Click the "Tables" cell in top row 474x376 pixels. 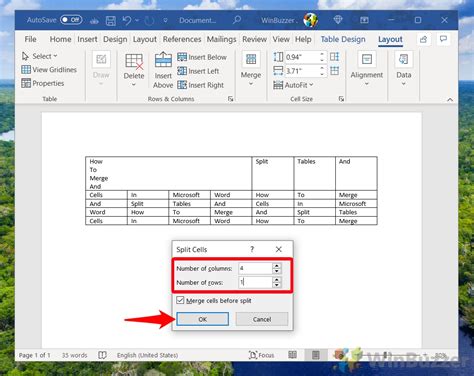(x=314, y=174)
